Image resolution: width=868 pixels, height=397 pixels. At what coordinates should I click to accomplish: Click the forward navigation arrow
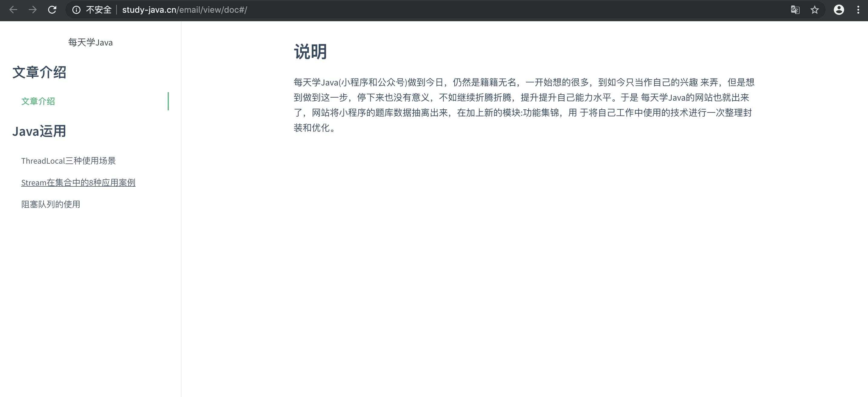pos(33,10)
